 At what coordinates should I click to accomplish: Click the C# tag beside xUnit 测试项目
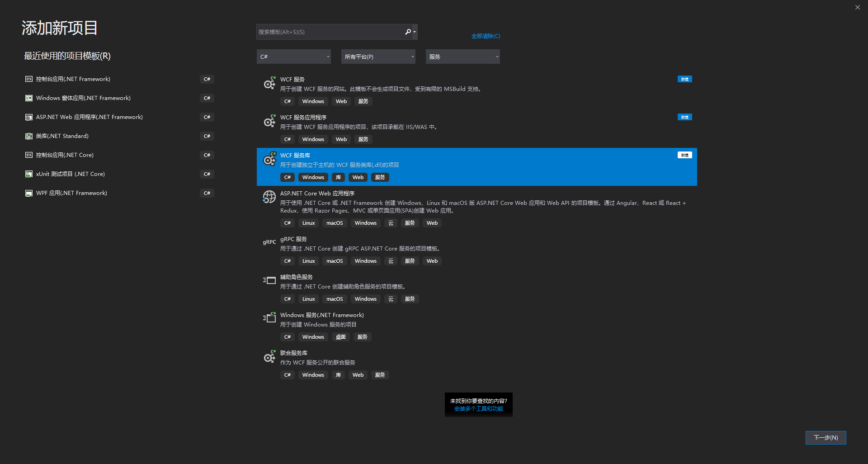(207, 174)
